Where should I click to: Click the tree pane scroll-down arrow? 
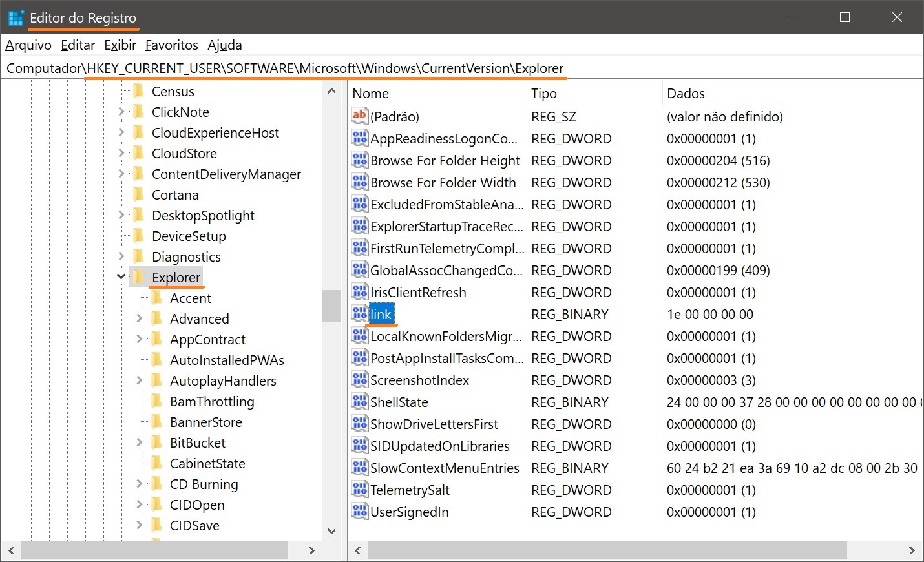pos(331,532)
